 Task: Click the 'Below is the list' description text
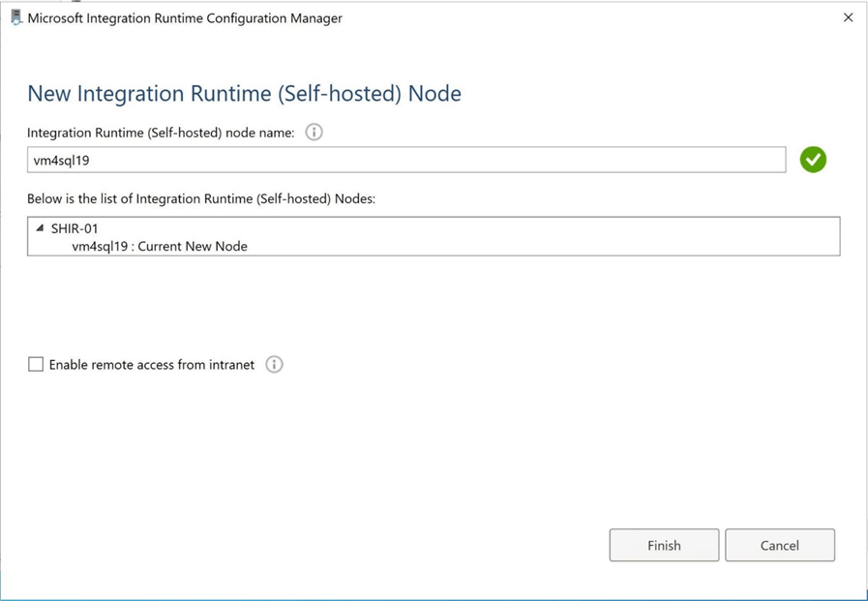pos(200,198)
